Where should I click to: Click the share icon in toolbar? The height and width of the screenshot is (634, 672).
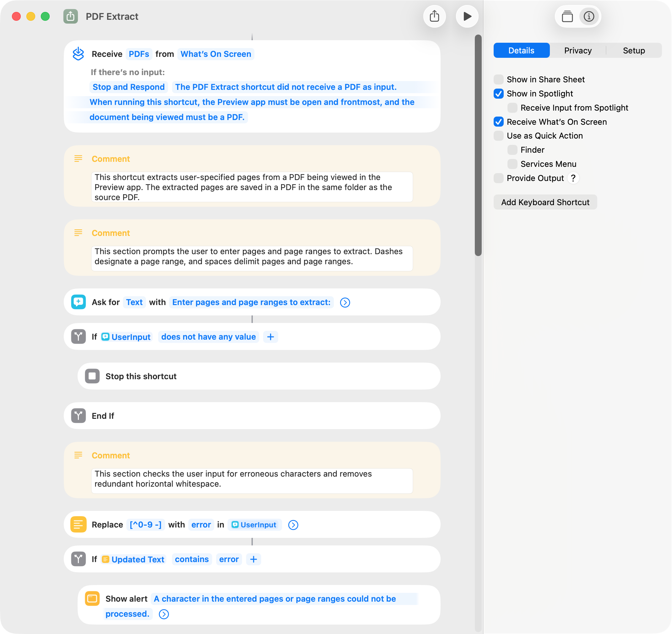434,16
